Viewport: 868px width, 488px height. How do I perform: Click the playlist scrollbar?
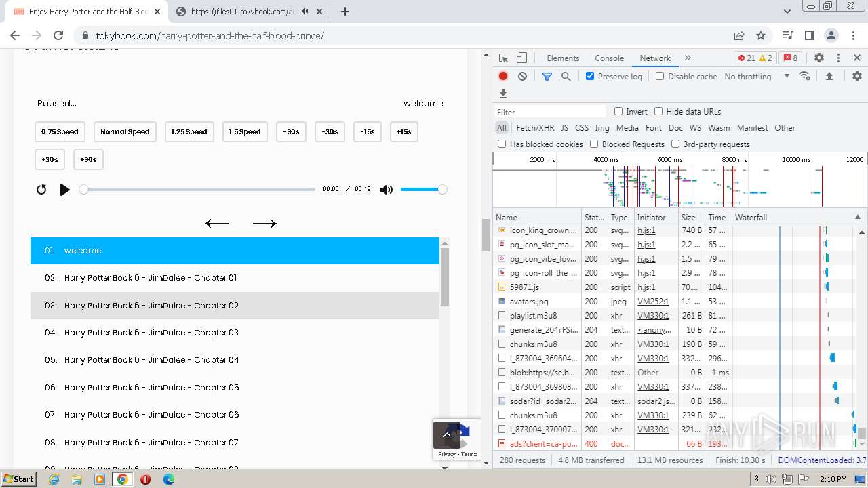(445, 277)
